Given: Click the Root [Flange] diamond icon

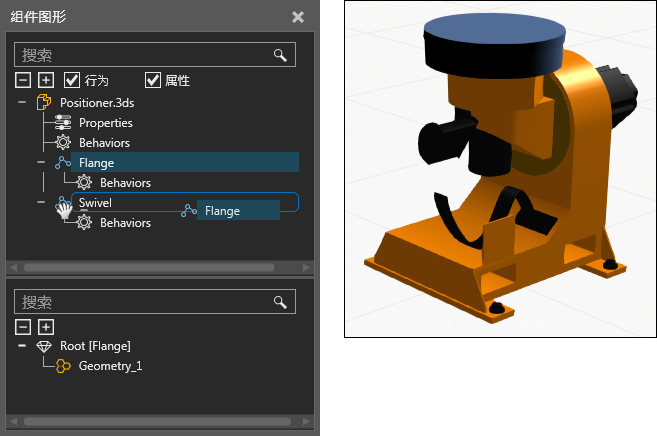Looking at the screenshot, I should tap(43, 346).
